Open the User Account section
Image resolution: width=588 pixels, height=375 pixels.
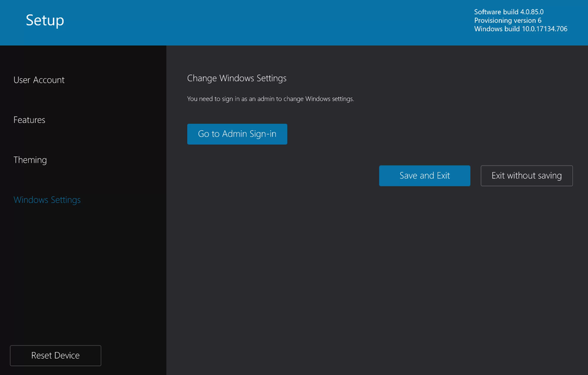coord(39,80)
